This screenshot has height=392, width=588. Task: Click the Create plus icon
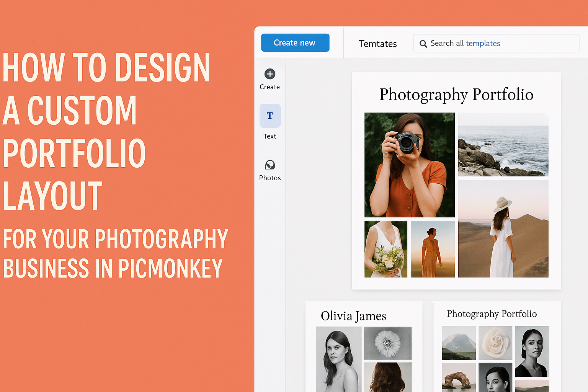click(x=270, y=74)
